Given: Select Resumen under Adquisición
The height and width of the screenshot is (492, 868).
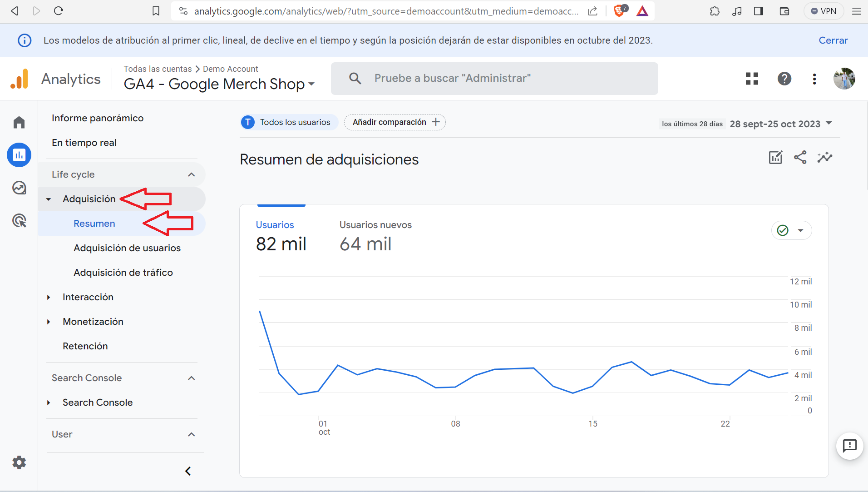Looking at the screenshot, I should (94, 224).
